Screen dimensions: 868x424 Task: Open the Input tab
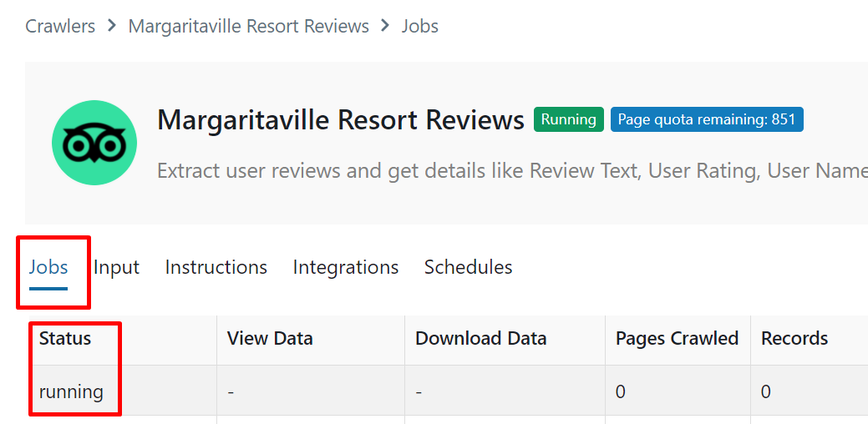pos(116,267)
